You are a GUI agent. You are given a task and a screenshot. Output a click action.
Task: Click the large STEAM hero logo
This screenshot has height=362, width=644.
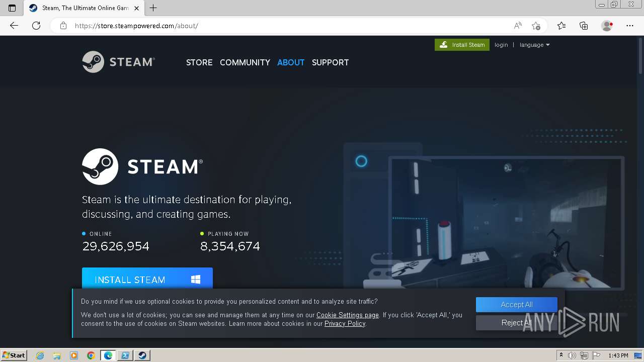pyautogui.click(x=142, y=166)
